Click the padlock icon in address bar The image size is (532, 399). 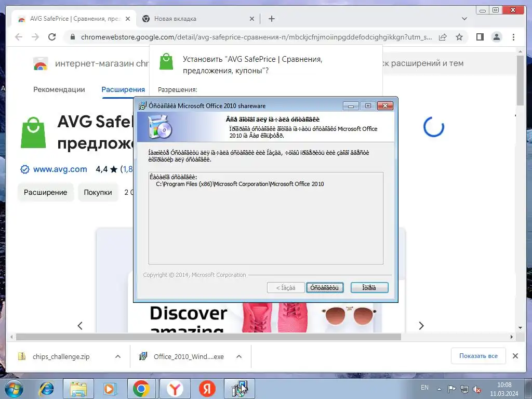pyautogui.click(x=72, y=37)
